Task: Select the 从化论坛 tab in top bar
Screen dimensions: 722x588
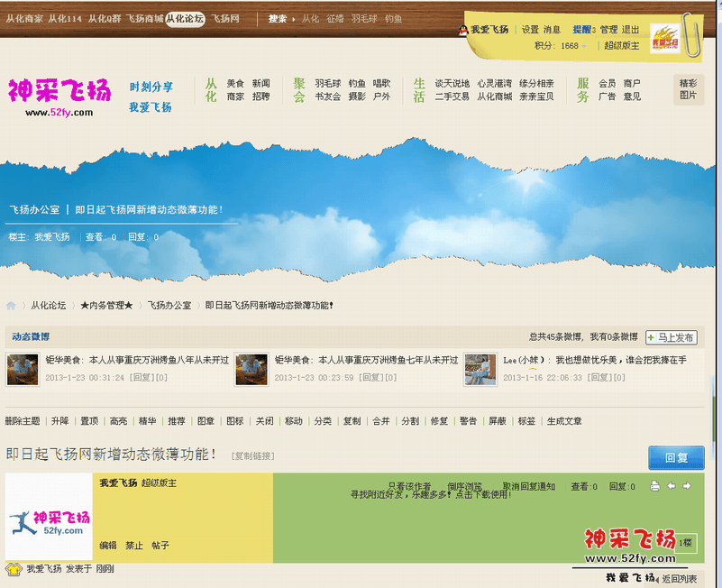Action: (x=185, y=19)
